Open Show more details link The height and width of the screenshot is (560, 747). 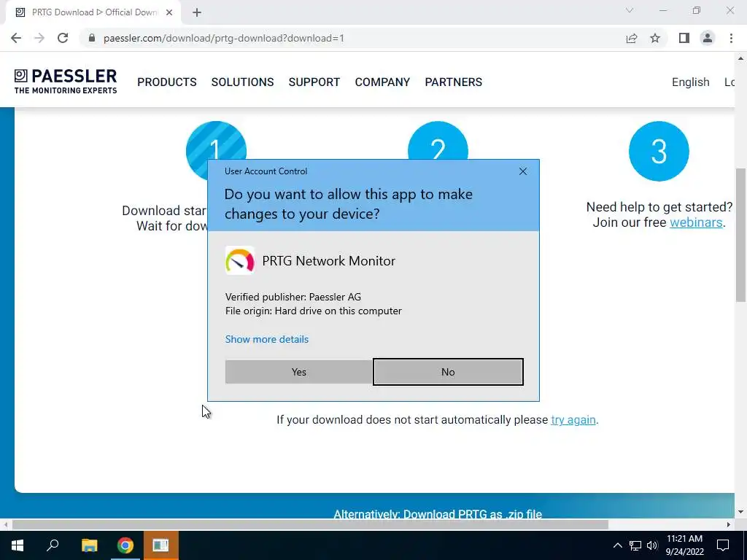tap(267, 339)
